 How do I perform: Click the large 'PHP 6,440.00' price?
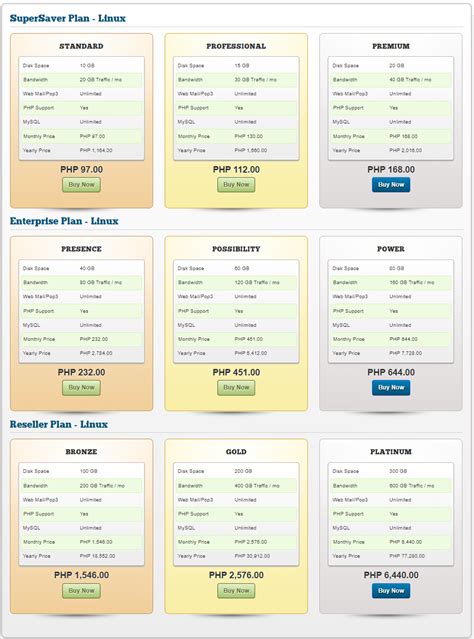coord(391,575)
